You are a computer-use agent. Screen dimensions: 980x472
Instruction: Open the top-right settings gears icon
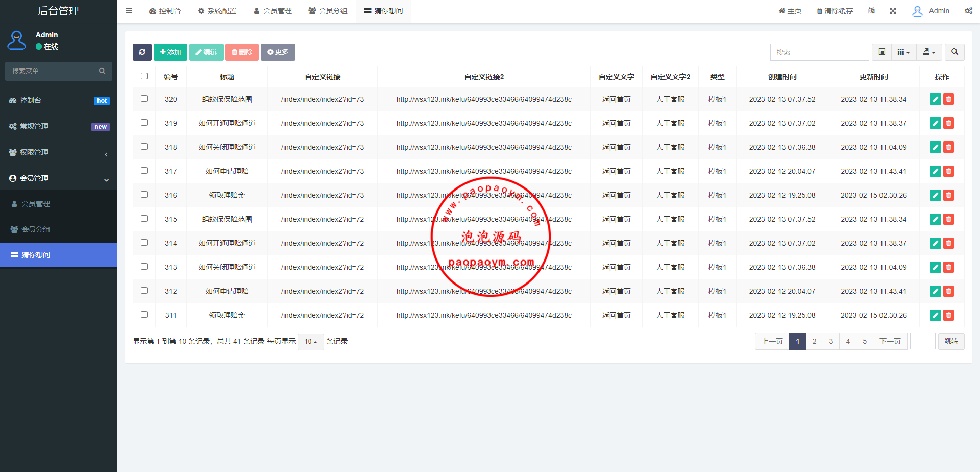coord(968,11)
